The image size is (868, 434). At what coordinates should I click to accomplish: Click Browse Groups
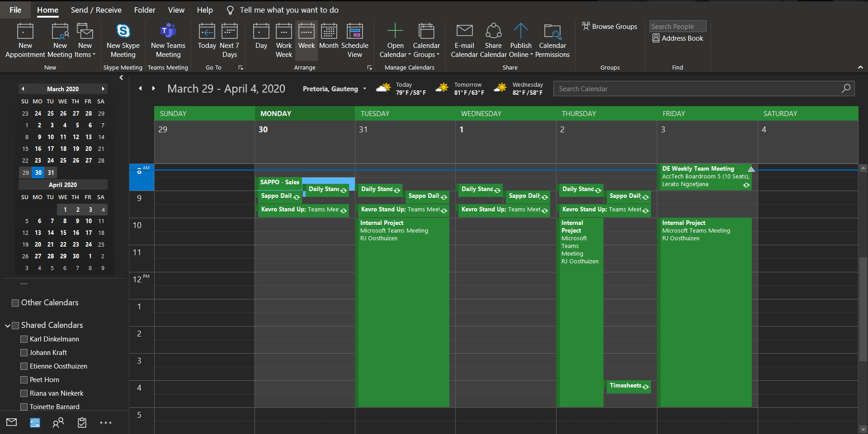pos(609,27)
